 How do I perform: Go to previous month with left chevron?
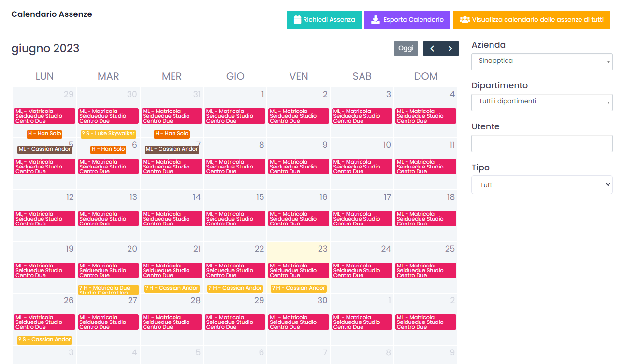(x=432, y=48)
